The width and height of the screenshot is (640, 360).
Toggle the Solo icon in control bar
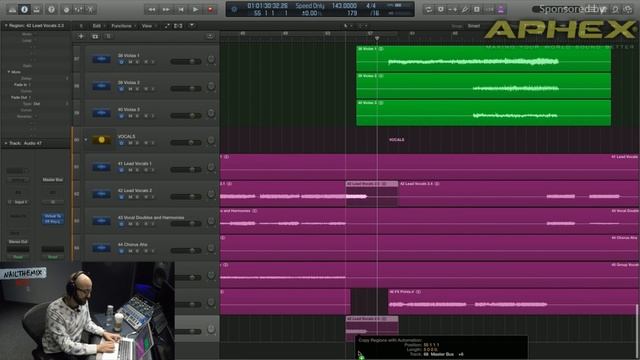click(477, 9)
